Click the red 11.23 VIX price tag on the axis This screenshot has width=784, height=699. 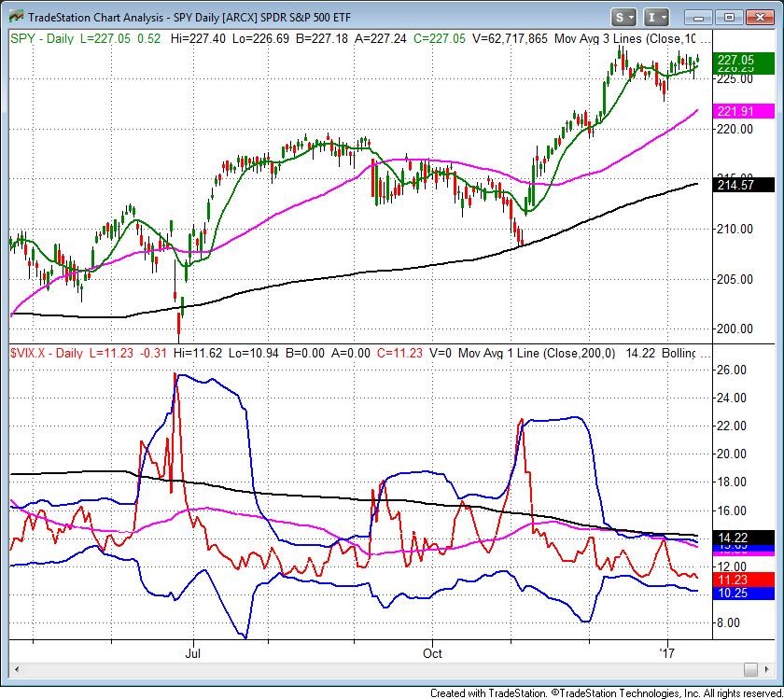(743, 580)
